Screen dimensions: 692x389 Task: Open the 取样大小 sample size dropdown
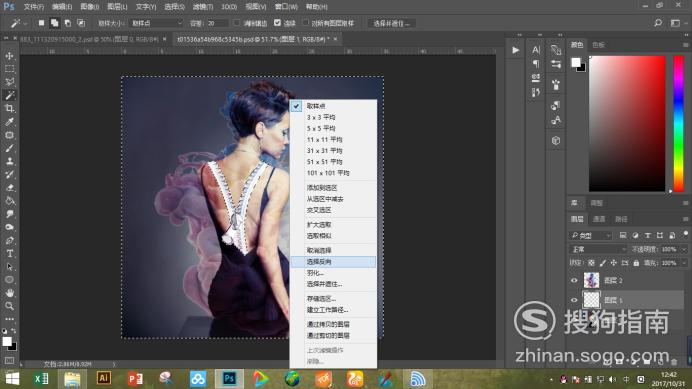(156, 23)
